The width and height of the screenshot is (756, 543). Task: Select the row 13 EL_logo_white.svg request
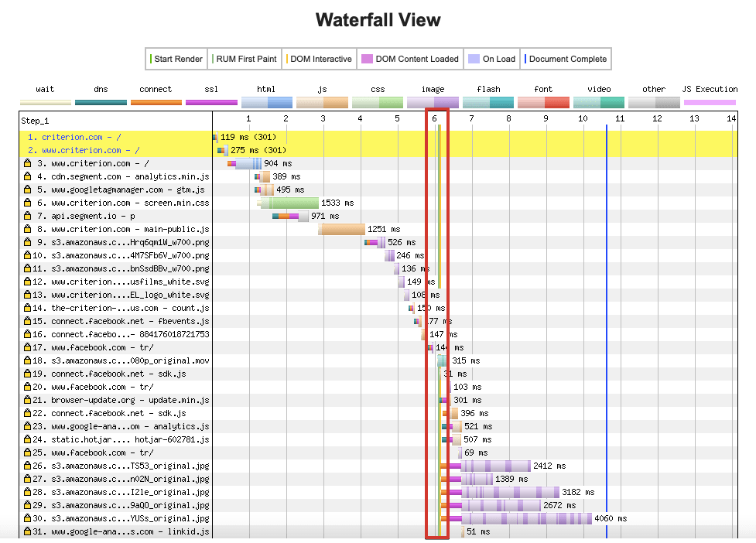pyautogui.click(x=130, y=295)
